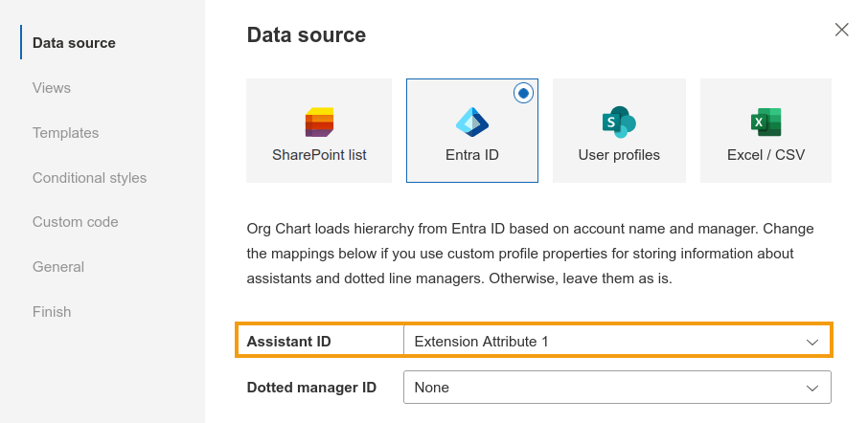This screenshot has height=423, width=868.
Task: Open the Conditional styles step
Action: pyautogui.click(x=90, y=177)
